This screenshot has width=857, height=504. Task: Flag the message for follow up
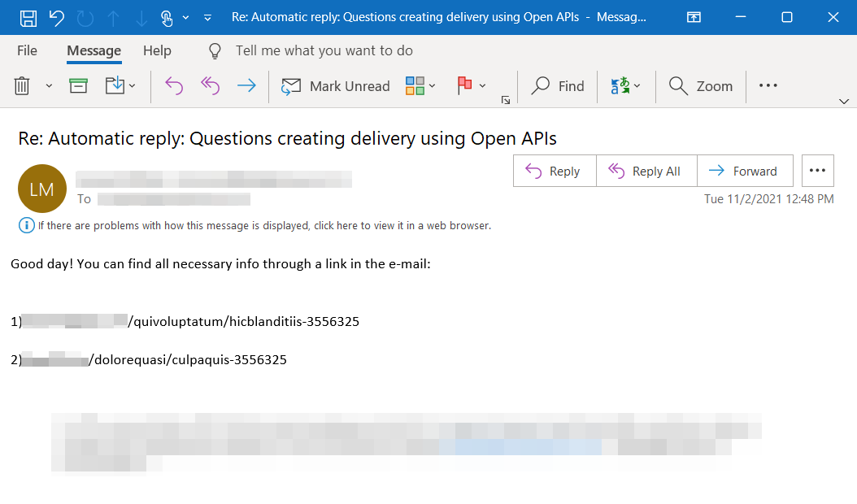(466, 85)
